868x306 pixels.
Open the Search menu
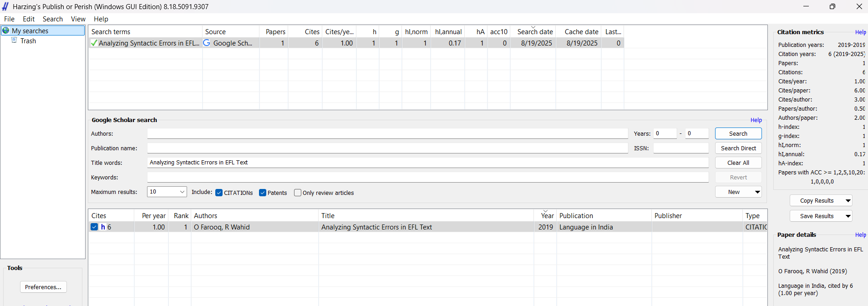click(x=53, y=19)
